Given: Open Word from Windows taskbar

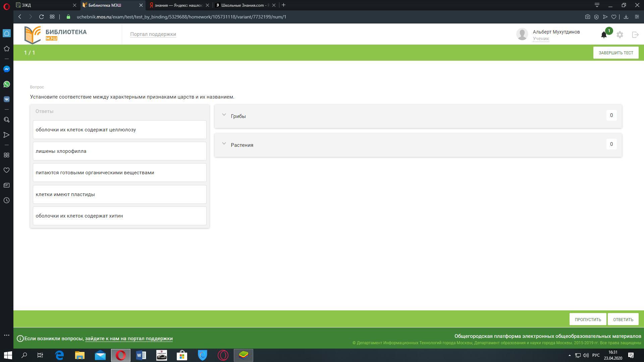Looking at the screenshot, I should pos(141,355).
